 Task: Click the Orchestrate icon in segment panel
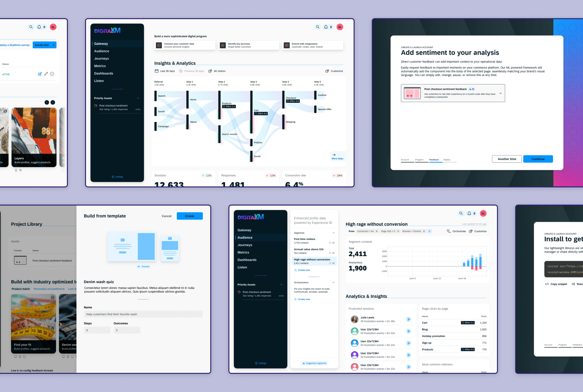448,231
